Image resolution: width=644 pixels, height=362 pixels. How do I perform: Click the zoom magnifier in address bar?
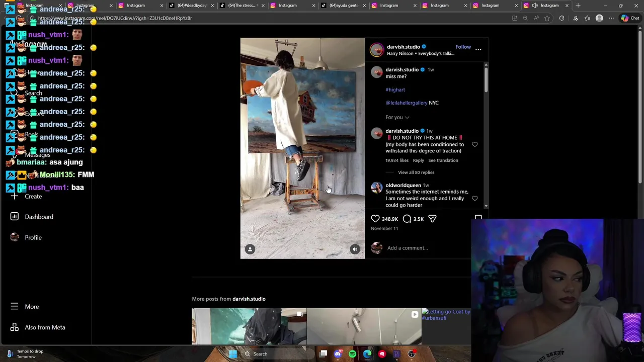pos(525,18)
